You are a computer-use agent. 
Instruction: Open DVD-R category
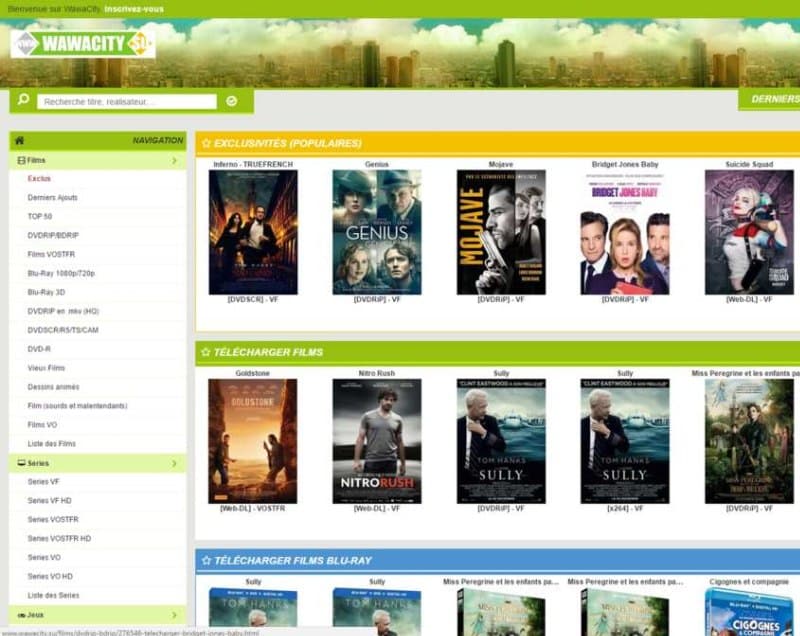[39, 349]
